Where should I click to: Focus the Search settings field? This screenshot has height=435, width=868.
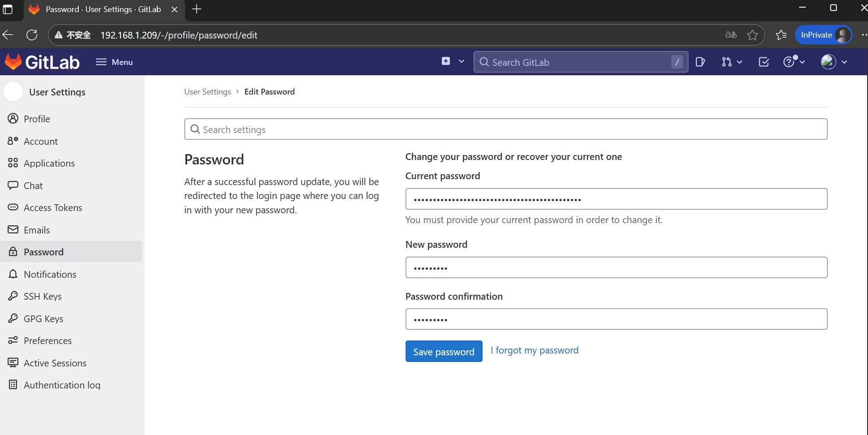505,129
